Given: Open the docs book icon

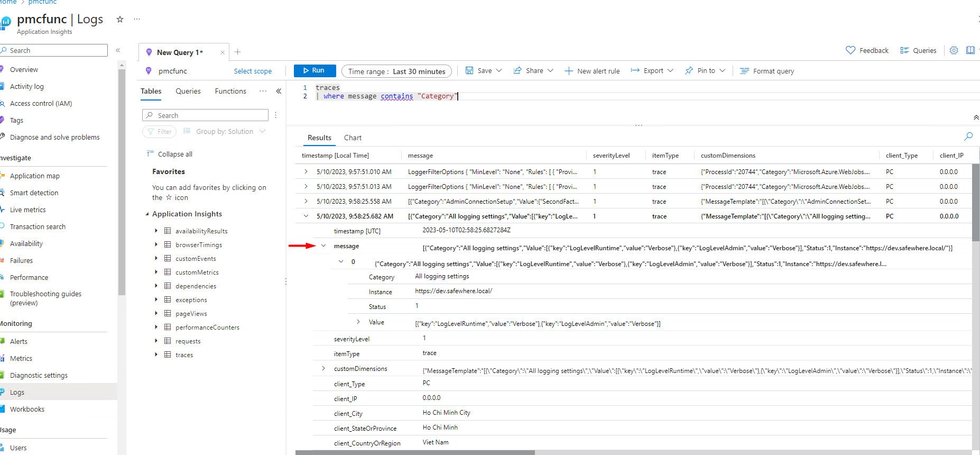Looking at the screenshot, I should (x=970, y=50).
